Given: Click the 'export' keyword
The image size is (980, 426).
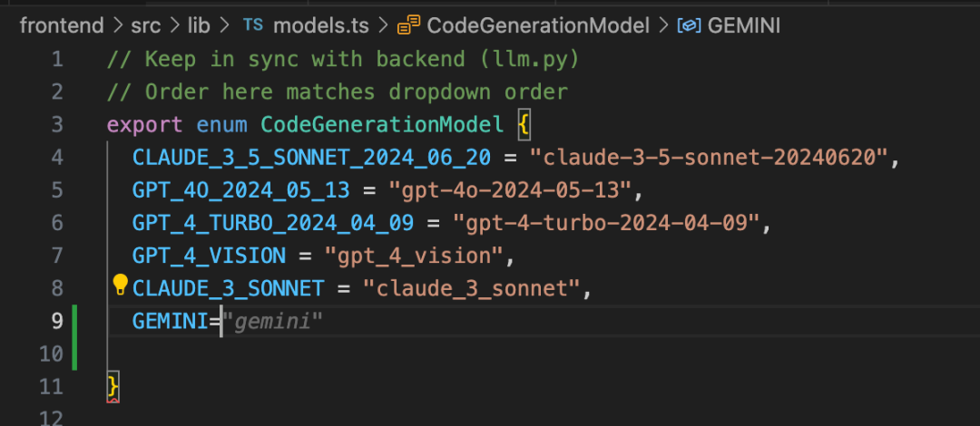Looking at the screenshot, I should pos(145,124).
